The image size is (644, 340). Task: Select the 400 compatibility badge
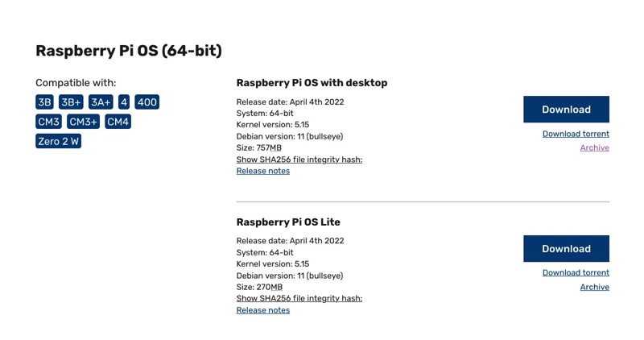coord(147,102)
